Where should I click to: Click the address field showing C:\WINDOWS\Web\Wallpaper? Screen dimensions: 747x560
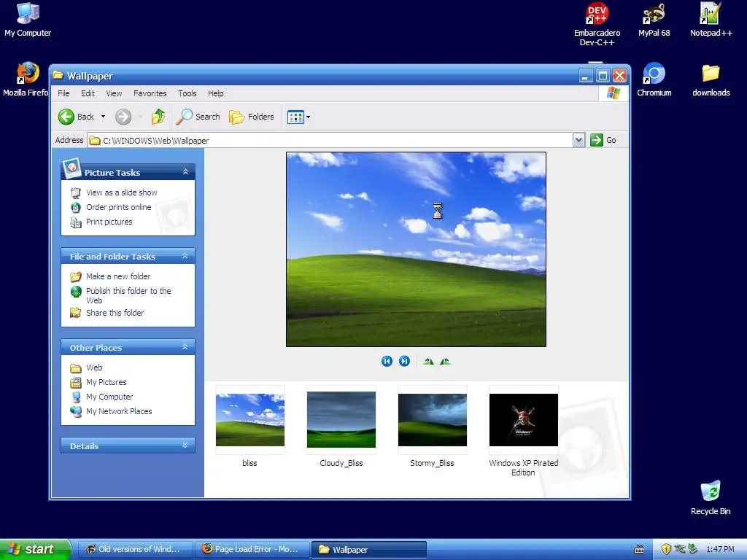click(x=330, y=140)
